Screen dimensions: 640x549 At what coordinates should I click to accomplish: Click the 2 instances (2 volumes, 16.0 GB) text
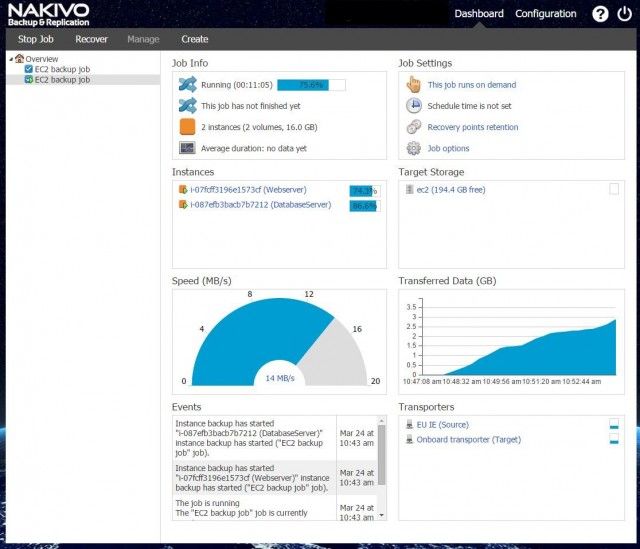point(259,127)
